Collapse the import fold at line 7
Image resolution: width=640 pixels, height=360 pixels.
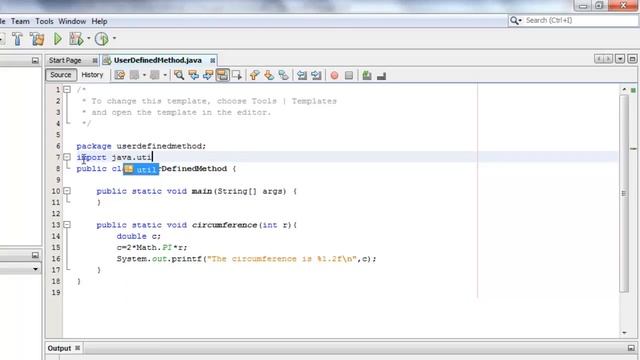tap(67, 157)
